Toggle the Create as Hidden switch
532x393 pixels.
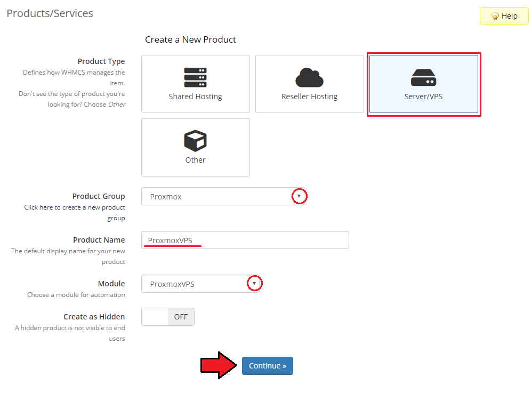(168, 317)
